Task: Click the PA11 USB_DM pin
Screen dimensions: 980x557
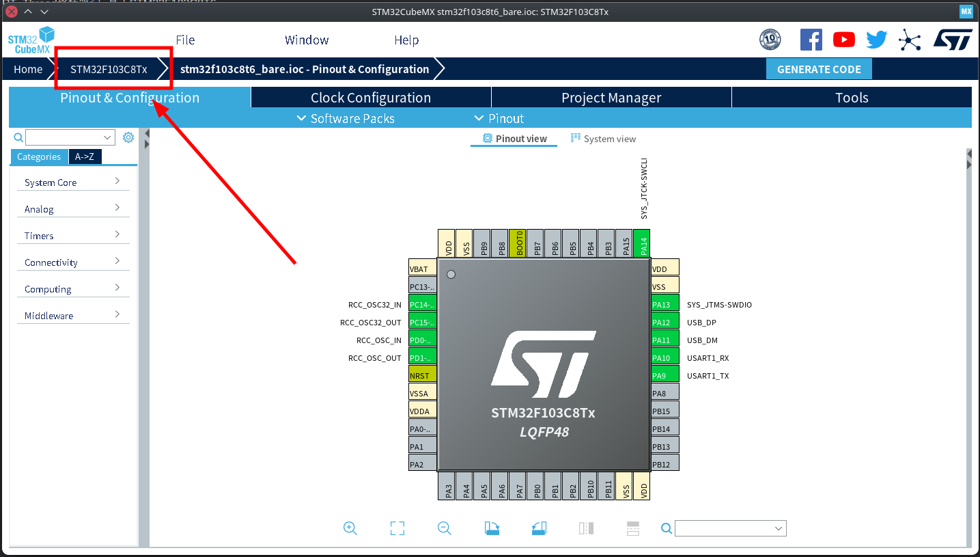Action: (x=666, y=340)
